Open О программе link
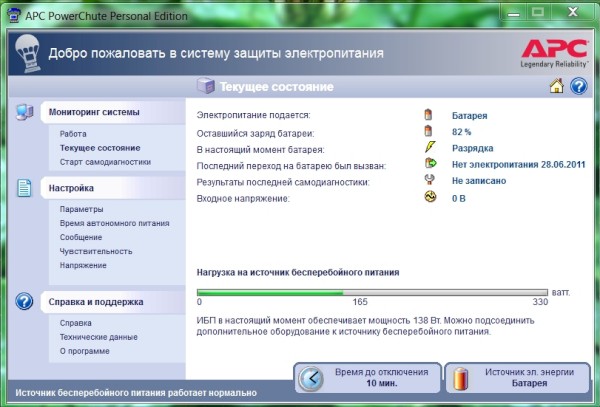 85,351
